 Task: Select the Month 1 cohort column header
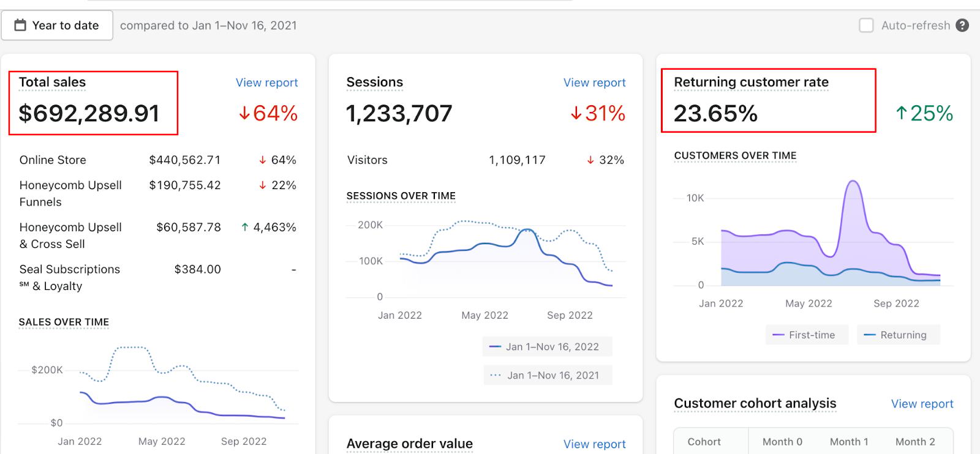tap(849, 442)
